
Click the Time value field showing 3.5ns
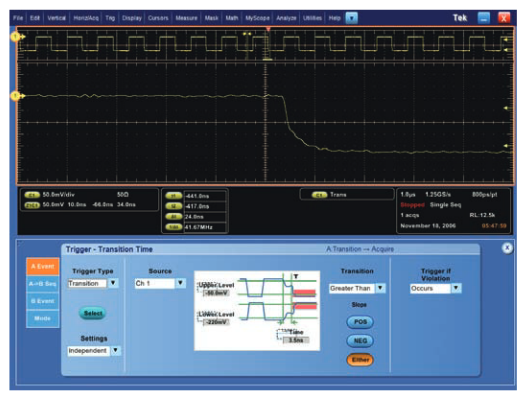296,340
